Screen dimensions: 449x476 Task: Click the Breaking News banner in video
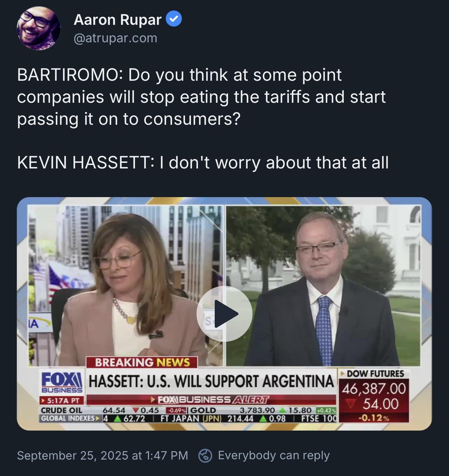point(142,362)
